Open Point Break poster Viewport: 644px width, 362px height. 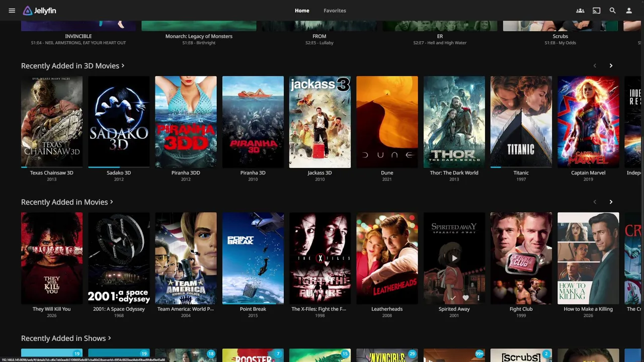click(x=253, y=258)
